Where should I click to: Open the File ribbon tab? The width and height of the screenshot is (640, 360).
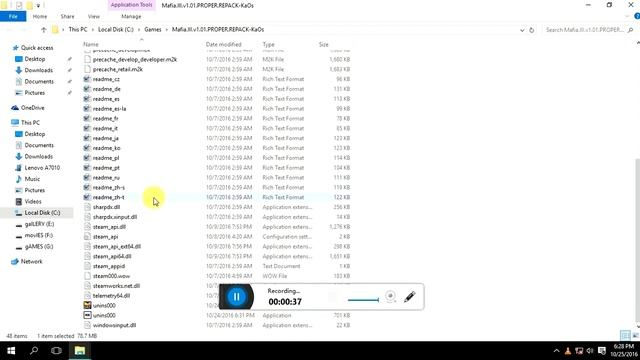click(x=13, y=16)
